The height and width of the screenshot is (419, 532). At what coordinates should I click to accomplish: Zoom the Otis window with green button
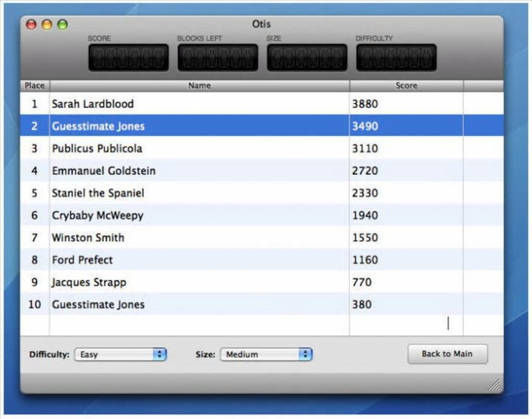[63, 24]
